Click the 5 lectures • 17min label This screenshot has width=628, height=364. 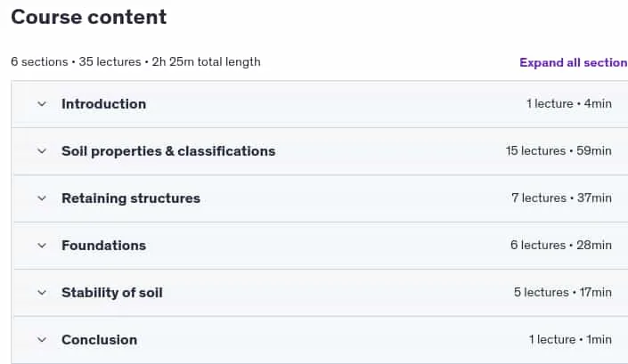[x=563, y=293]
